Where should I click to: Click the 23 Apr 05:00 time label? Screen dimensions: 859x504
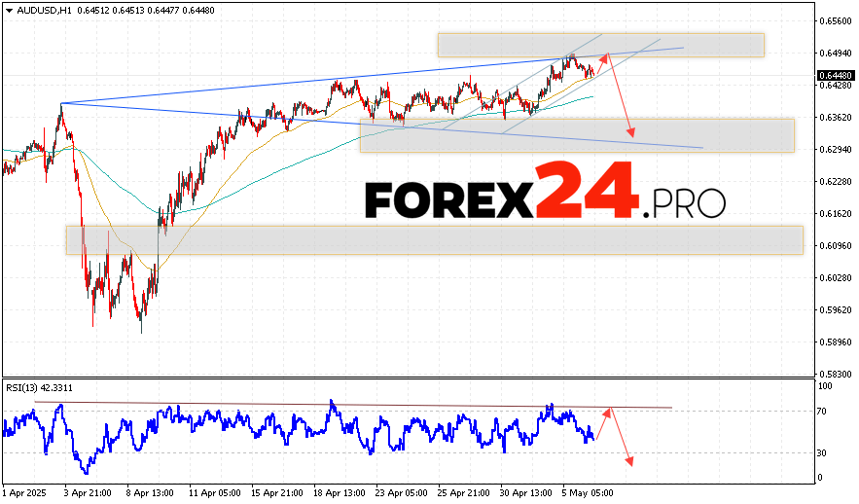tap(402, 493)
